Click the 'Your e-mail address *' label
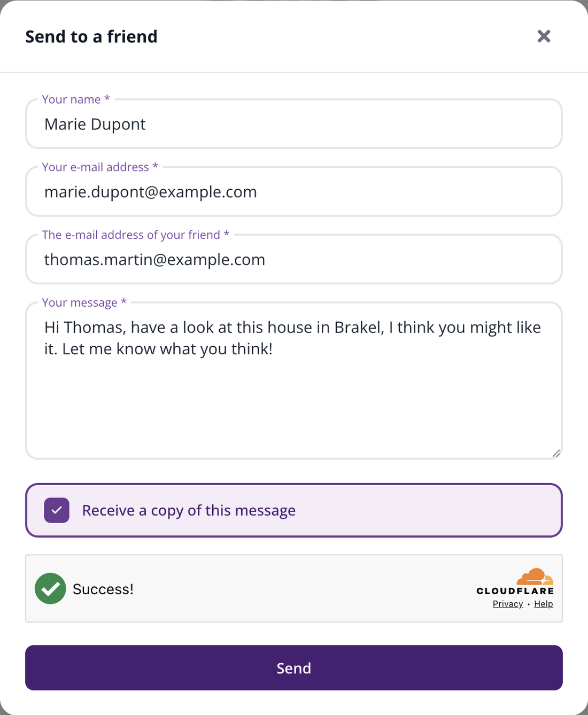588x715 pixels. click(100, 167)
